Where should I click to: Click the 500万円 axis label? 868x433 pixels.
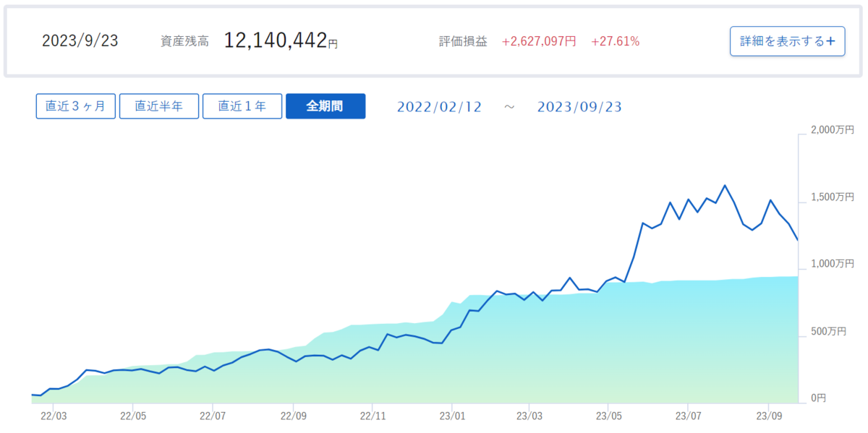pos(829,332)
